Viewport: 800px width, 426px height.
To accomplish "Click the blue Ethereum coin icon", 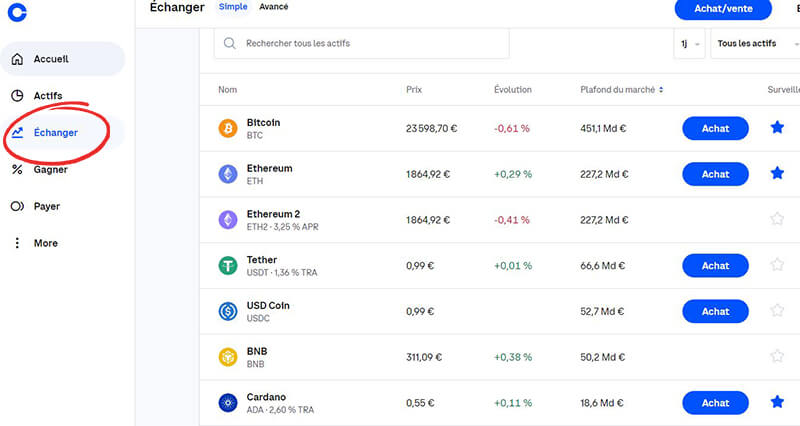I will tap(228, 174).
